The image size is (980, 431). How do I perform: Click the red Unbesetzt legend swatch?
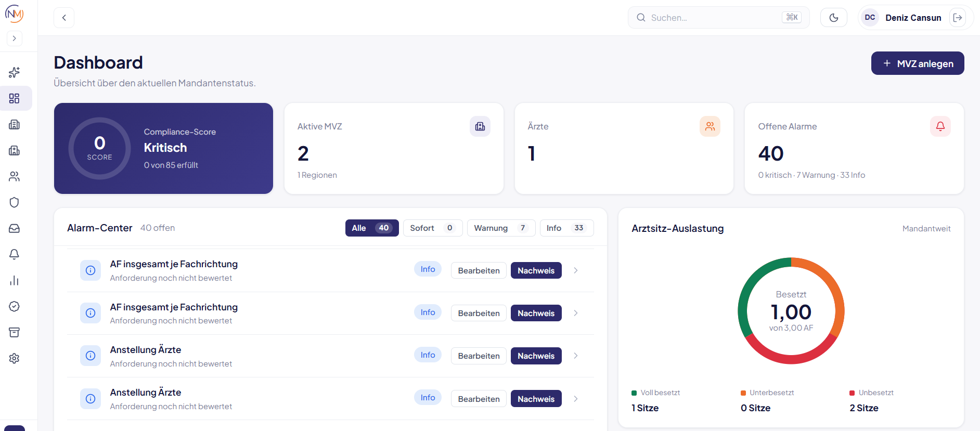click(852, 393)
